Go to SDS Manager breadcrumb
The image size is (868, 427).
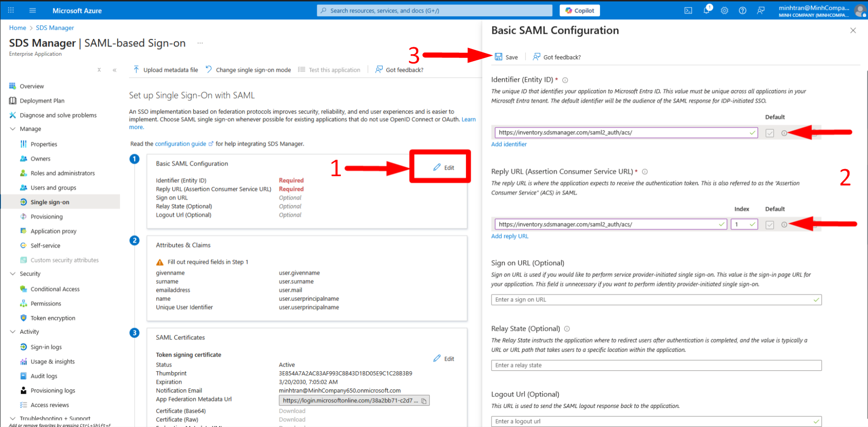click(55, 28)
